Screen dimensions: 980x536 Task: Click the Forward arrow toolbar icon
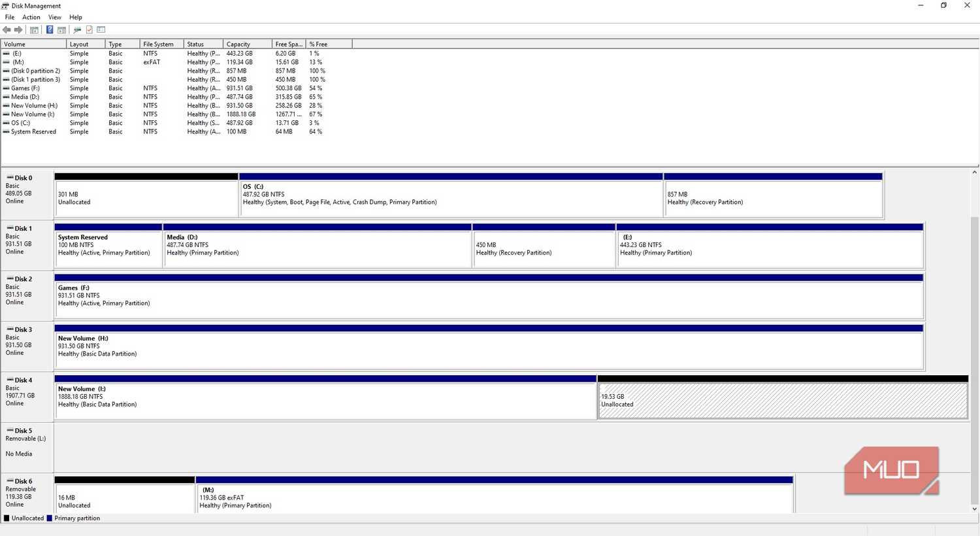click(18, 29)
